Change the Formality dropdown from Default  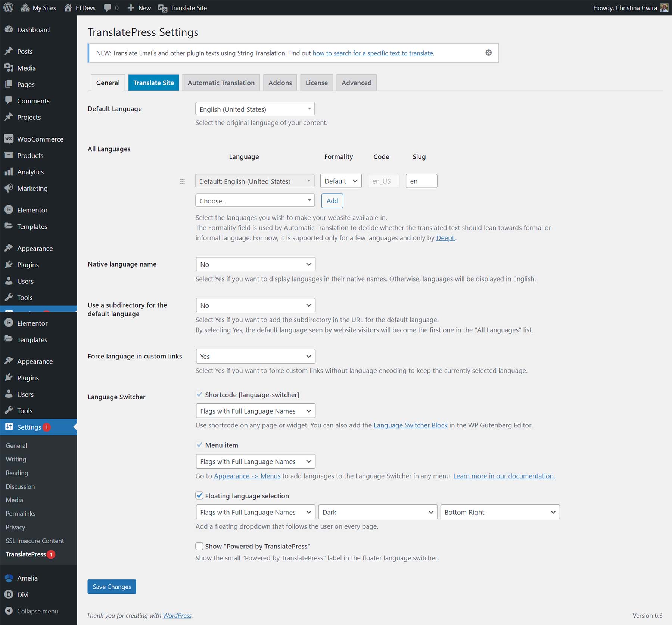340,181
